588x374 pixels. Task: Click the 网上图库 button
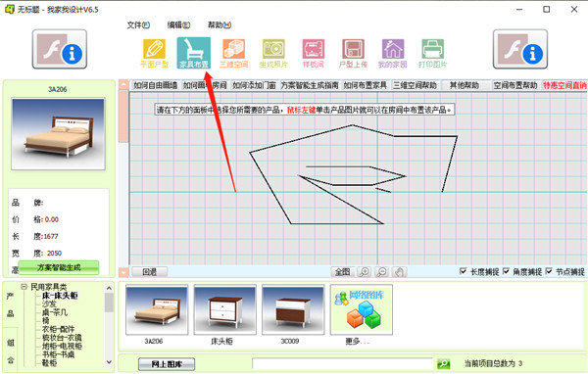[x=167, y=364]
